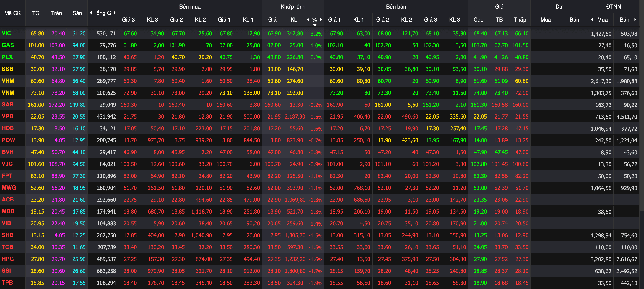Screen dimensions: 644x289
Task: Open SSI stock symbol
Action: click(x=6, y=271)
